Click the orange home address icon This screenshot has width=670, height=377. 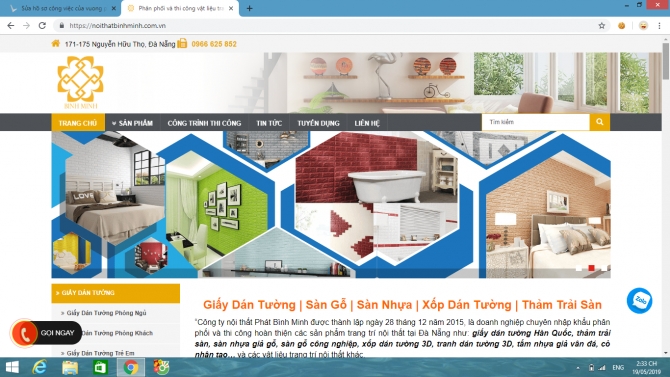pyautogui.click(x=56, y=44)
